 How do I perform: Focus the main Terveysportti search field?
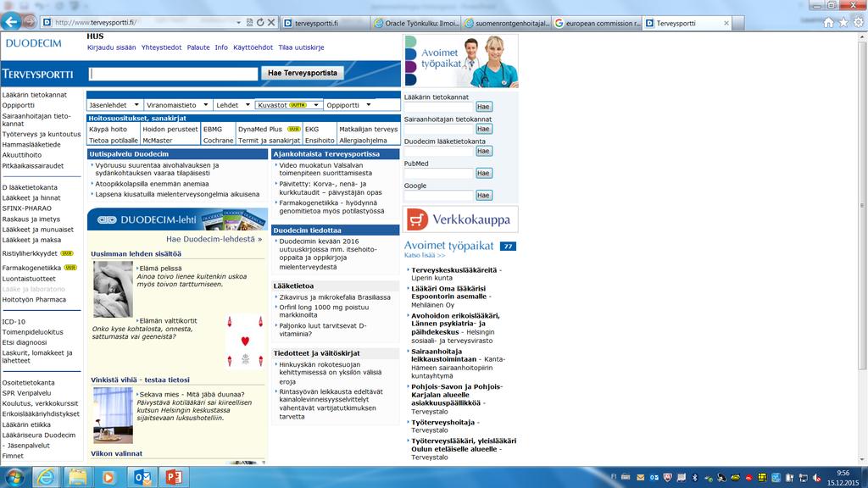click(x=174, y=74)
